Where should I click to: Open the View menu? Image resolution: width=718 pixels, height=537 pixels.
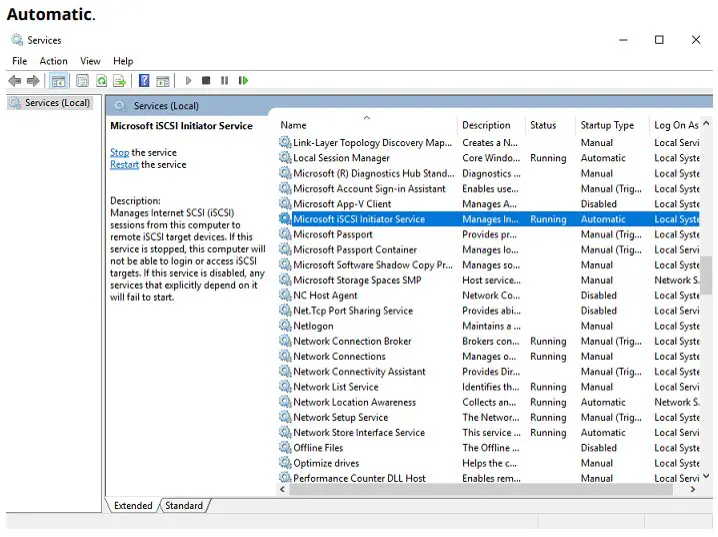tap(90, 61)
